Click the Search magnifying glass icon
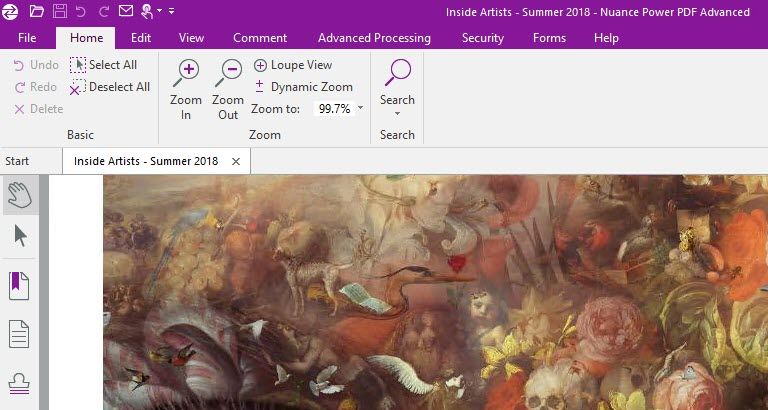This screenshot has height=410, width=768. coord(397,73)
